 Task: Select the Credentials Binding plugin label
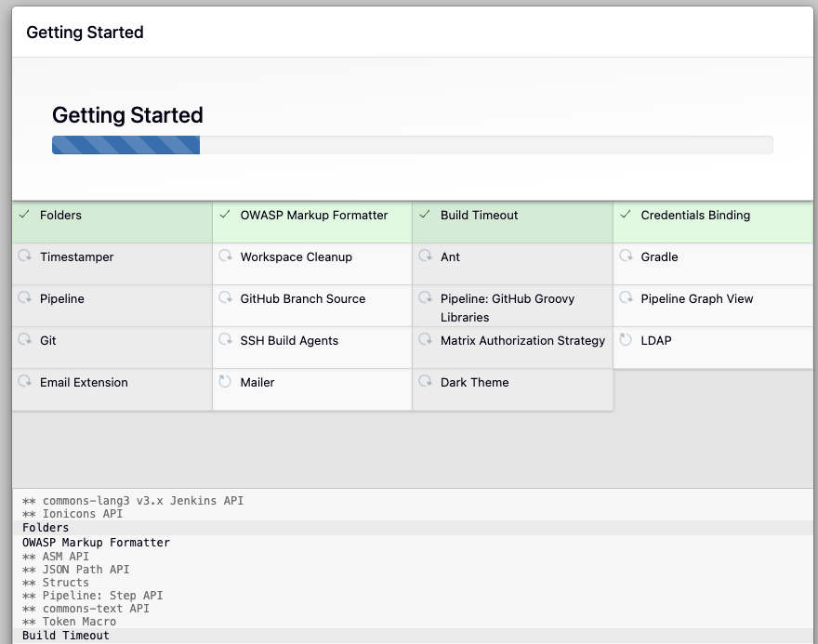pos(695,215)
